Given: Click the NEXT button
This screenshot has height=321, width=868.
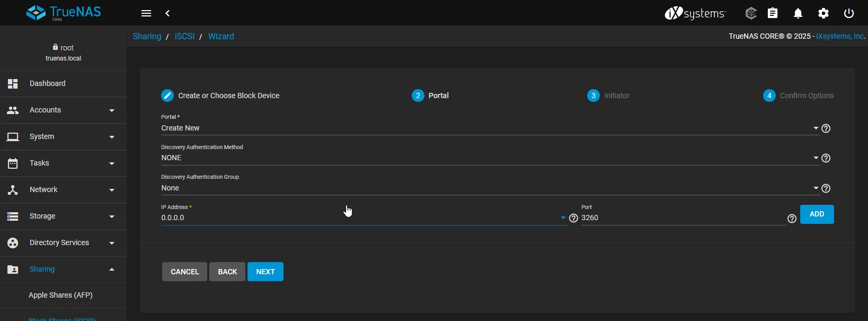Looking at the screenshot, I should click(265, 272).
